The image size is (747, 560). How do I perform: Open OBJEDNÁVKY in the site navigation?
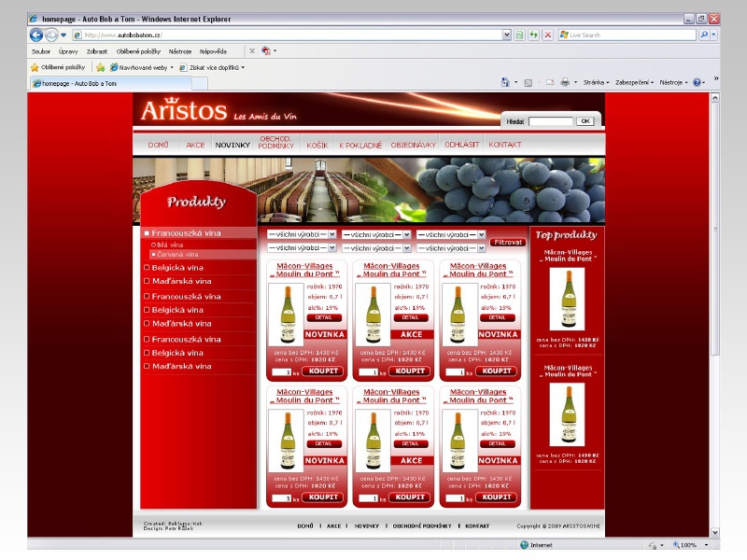413,145
